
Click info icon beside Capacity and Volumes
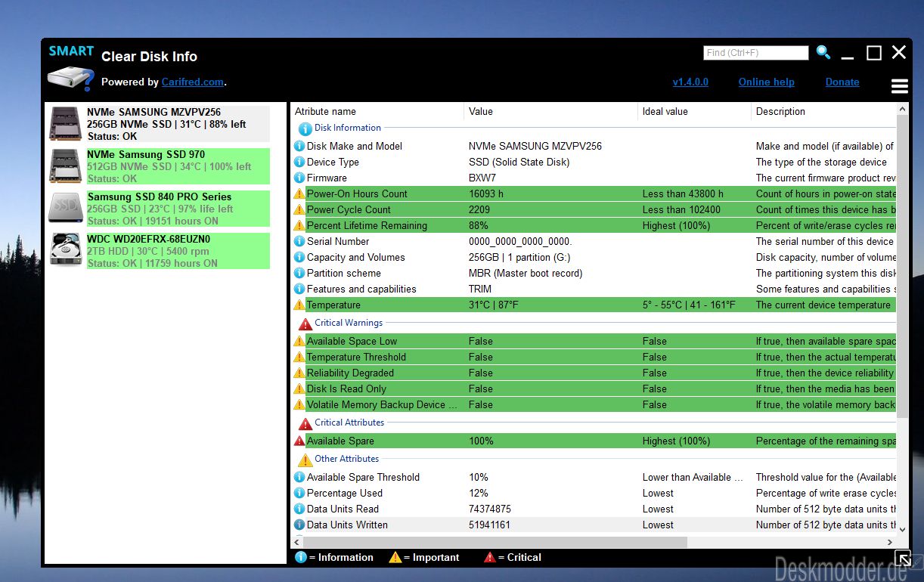[x=299, y=257]
